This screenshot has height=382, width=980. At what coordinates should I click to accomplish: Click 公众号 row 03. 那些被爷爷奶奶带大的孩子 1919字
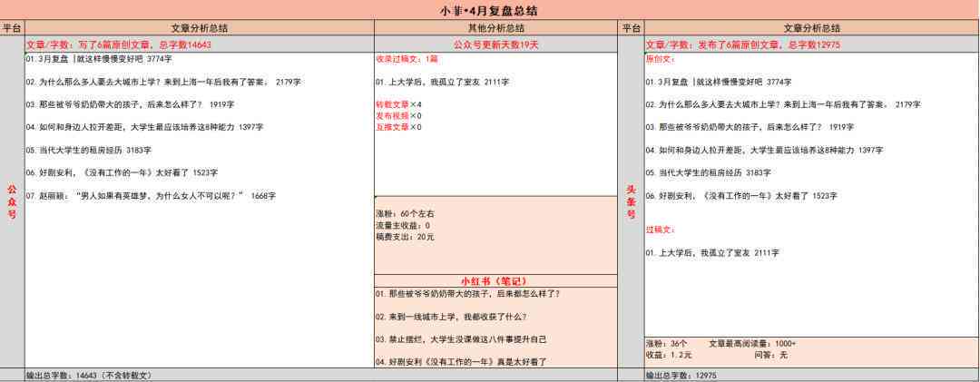click(x=130, y=104)
